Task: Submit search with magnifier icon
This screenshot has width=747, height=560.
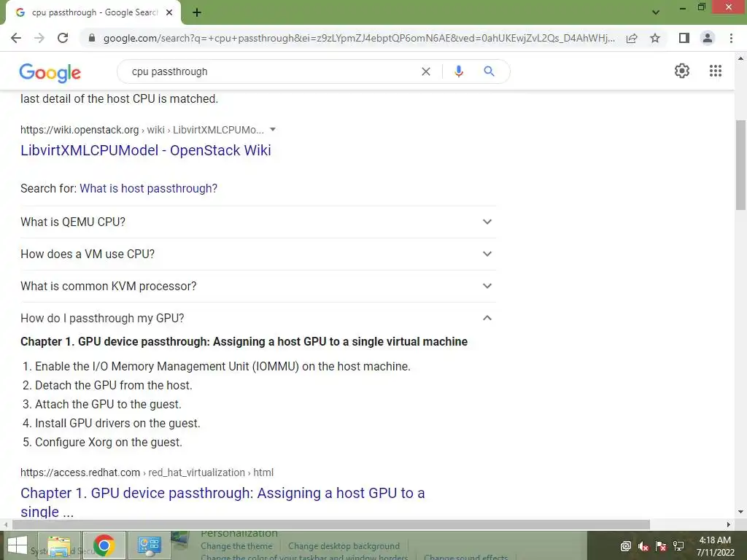Action: coord(489,71)
